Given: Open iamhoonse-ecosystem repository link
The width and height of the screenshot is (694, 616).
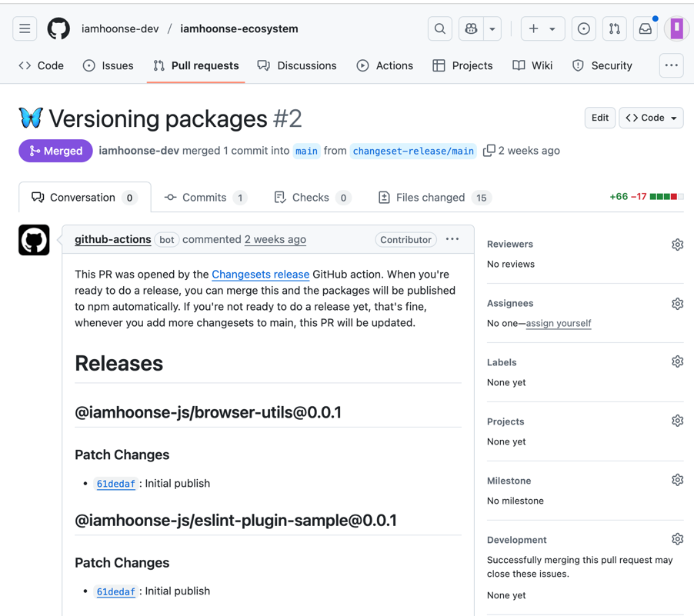Looking at the screenshot, I should click(x=239, y=28).
